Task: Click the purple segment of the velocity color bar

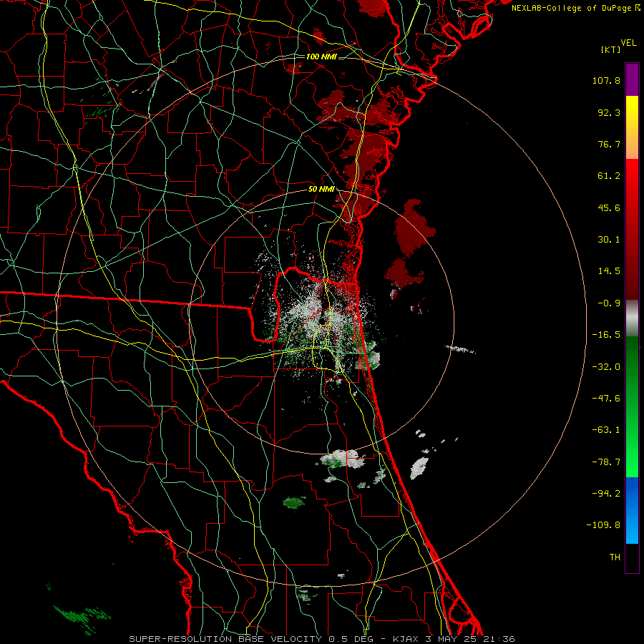Action: pyautogui.click(x=632, y=79)
